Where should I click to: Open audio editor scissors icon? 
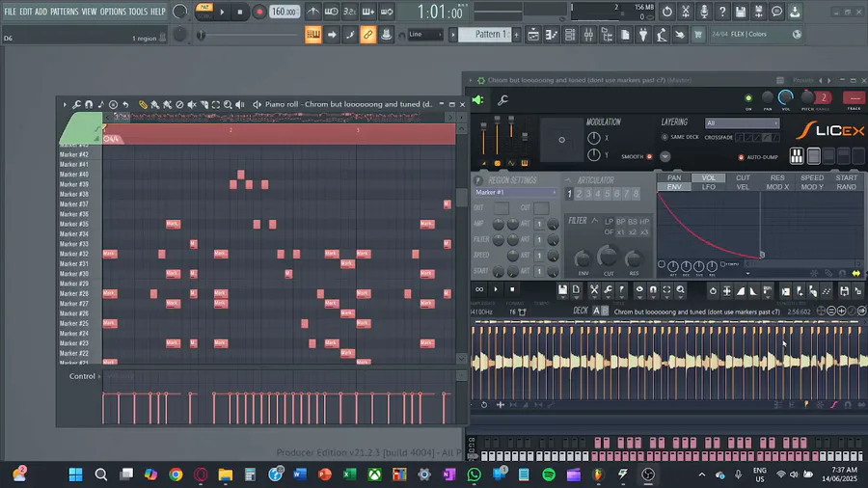pos(686,12)
